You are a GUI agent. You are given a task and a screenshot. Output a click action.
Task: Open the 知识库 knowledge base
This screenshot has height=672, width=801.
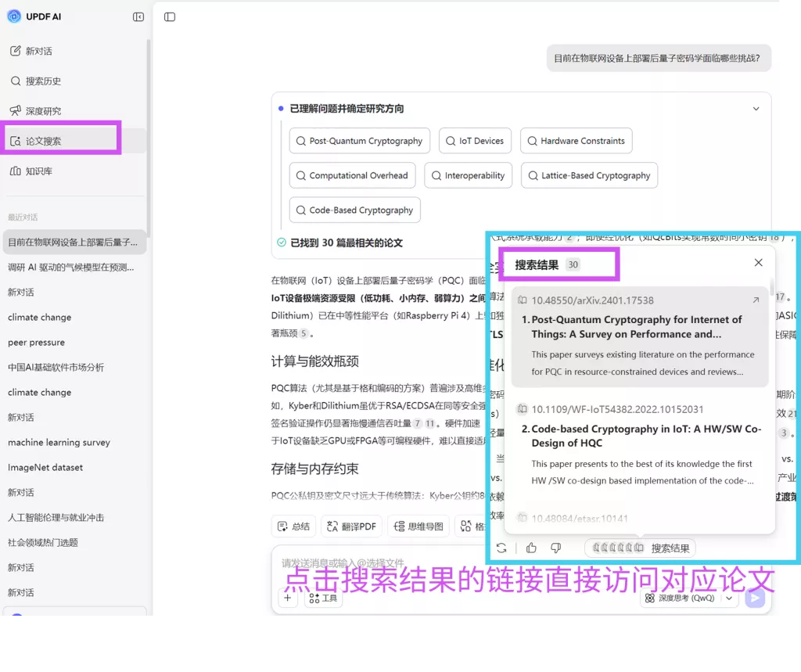point(38,171)
